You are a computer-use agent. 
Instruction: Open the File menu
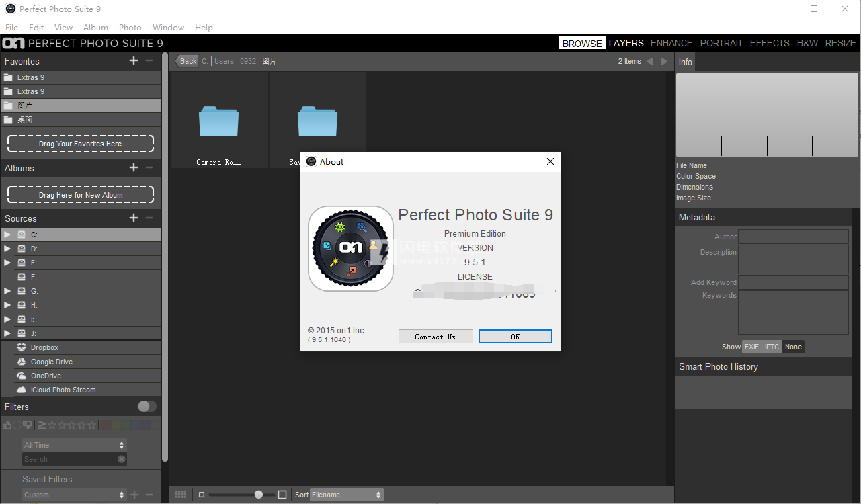tap(11, 28)
